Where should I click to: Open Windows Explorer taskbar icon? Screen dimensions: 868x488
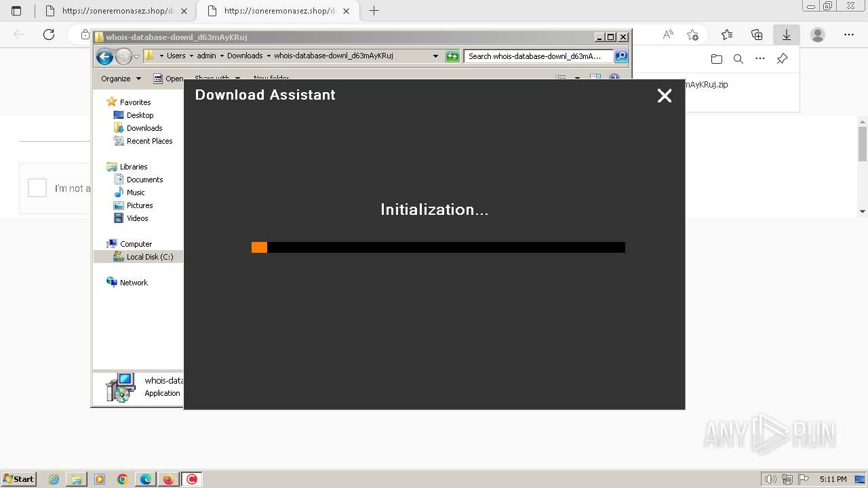(x=77, y=479)
